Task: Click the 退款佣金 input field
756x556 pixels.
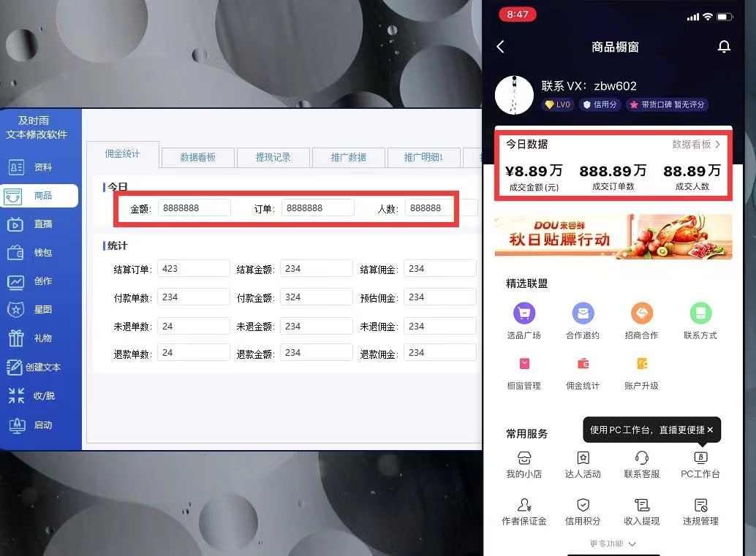Action: (x=439, y=353)
